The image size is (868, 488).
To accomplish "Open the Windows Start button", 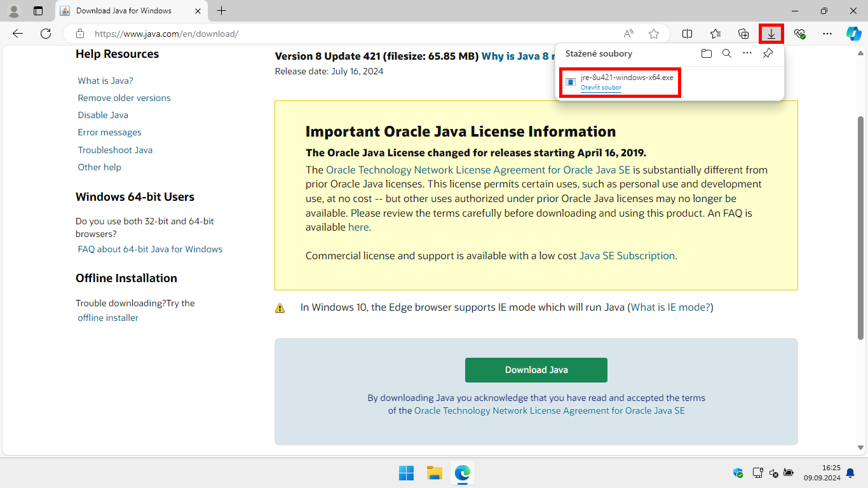I will [406, 473].
